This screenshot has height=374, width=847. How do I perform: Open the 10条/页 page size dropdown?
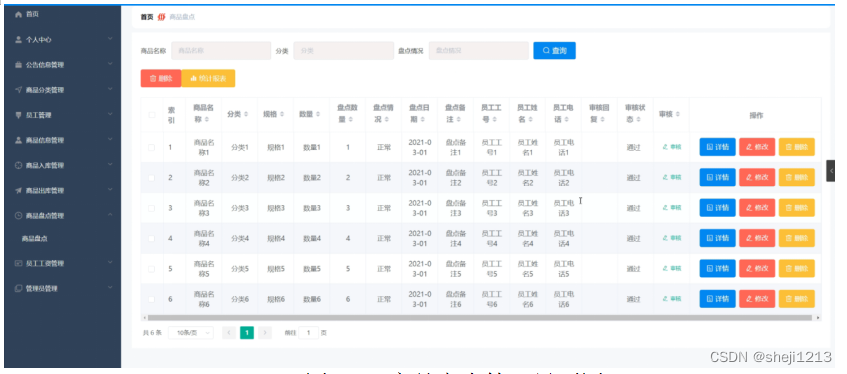point(191,333)
